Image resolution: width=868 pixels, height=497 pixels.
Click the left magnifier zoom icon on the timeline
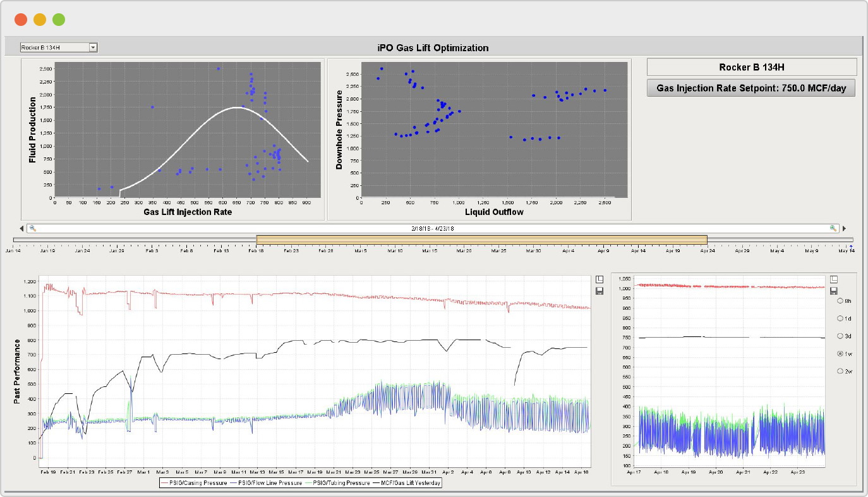point(33,228)
